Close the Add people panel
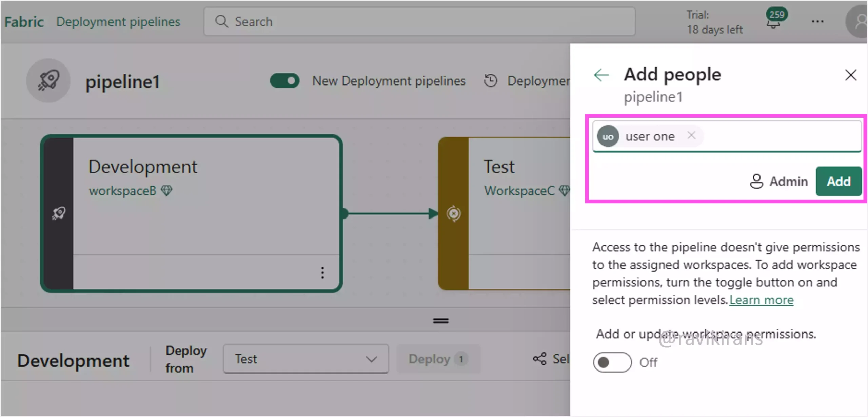This screenshot has height=417, width=868. 851,75
